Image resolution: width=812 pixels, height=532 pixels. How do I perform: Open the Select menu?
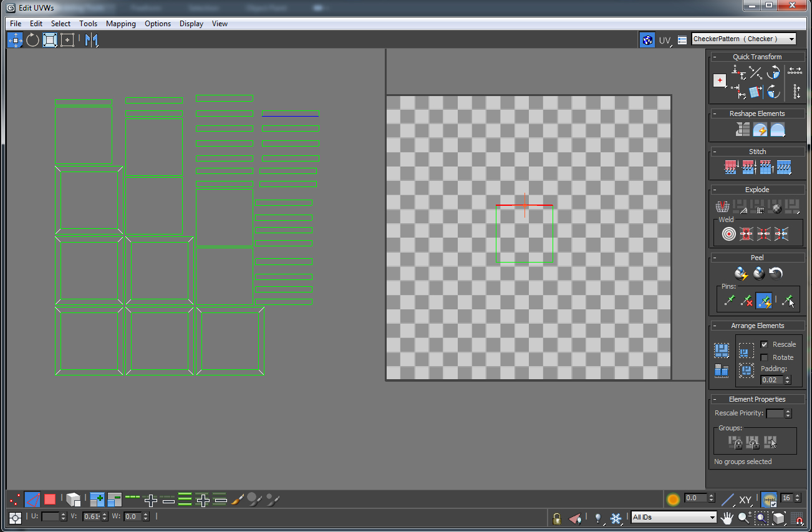(60, 24)
